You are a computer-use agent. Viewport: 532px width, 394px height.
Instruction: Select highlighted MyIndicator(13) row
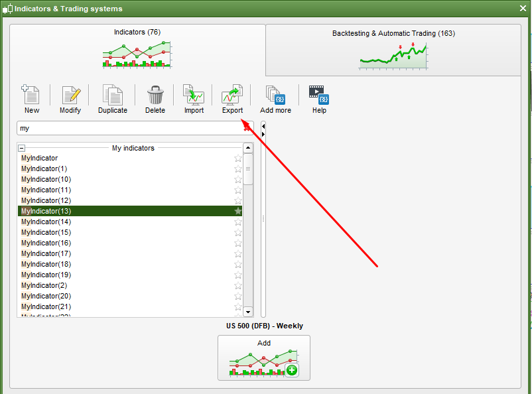(130, 211)
